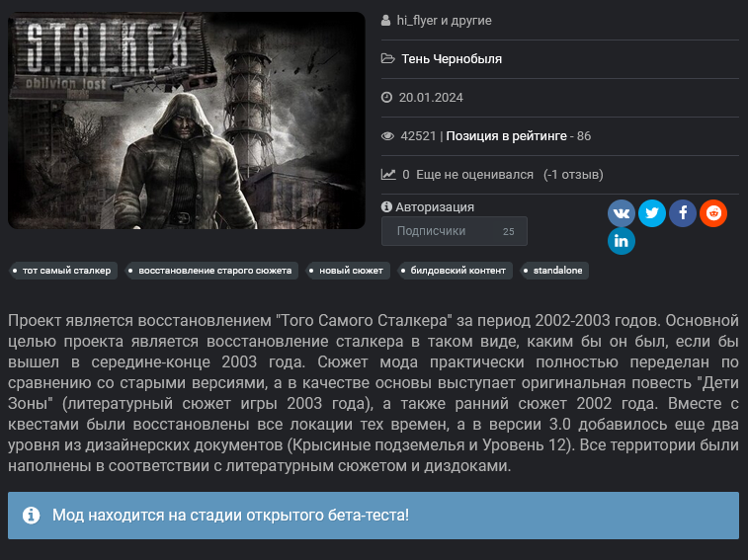Click the subscriber count 25
748x560 pixels.
(x=508, y=231)
